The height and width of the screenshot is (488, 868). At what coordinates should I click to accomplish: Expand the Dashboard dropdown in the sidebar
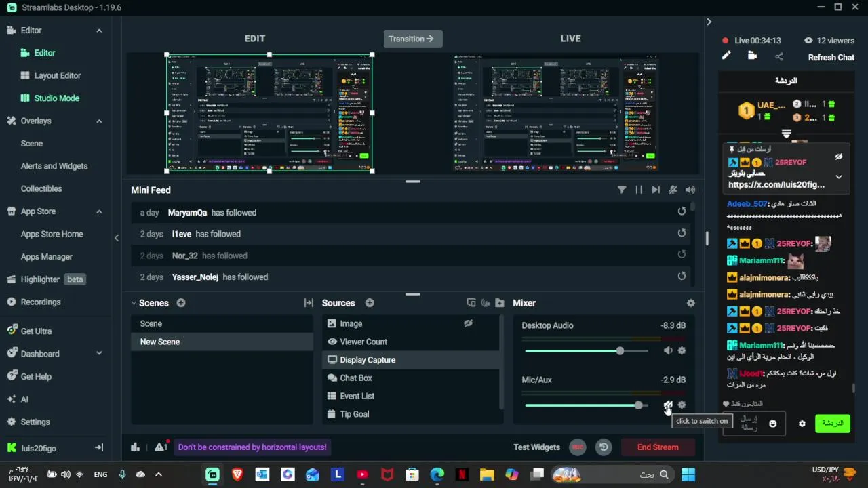(99, 354)
